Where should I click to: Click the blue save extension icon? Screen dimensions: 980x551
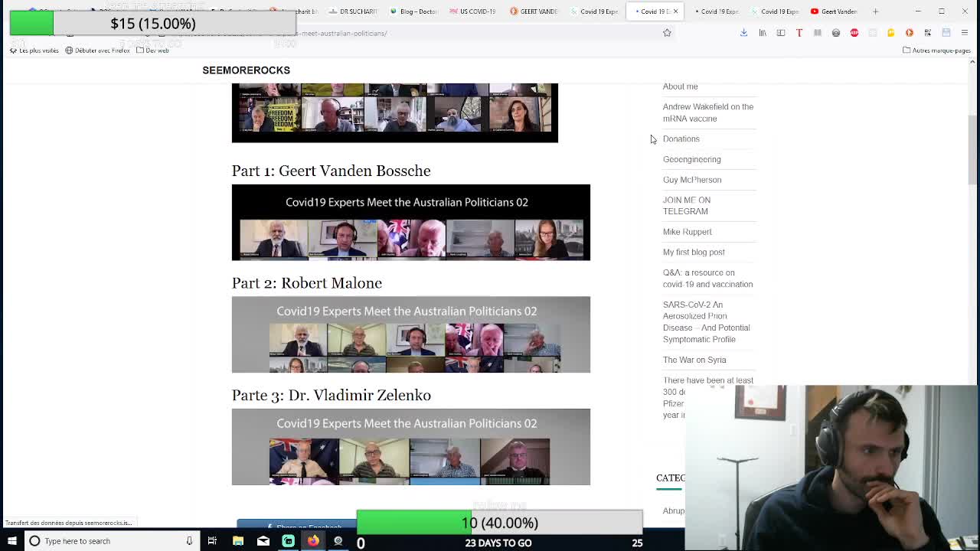pos(946,33)
